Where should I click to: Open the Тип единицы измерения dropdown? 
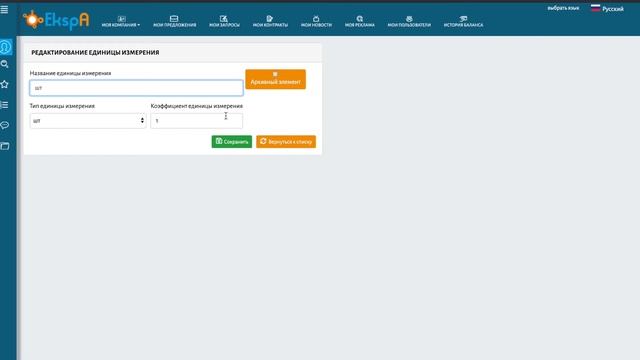pos(88,121)
